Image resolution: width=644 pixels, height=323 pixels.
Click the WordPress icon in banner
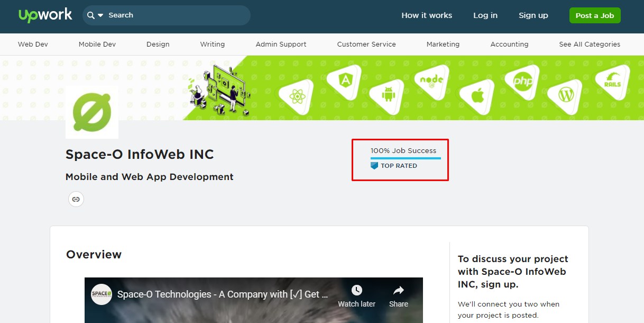tap(566, 96)
